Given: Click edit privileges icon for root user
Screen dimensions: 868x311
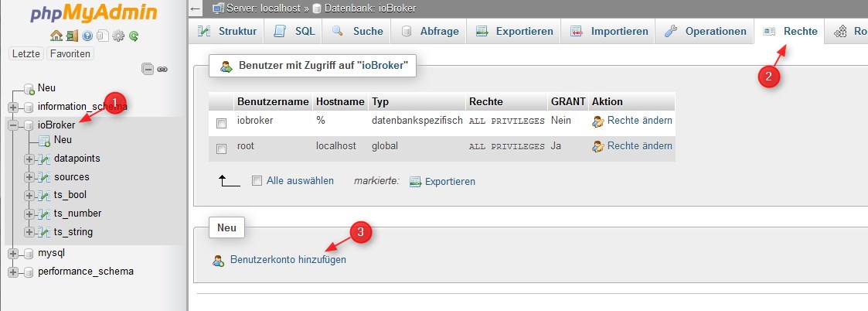Looking at the screenshot, I should [x=597, y=147].
